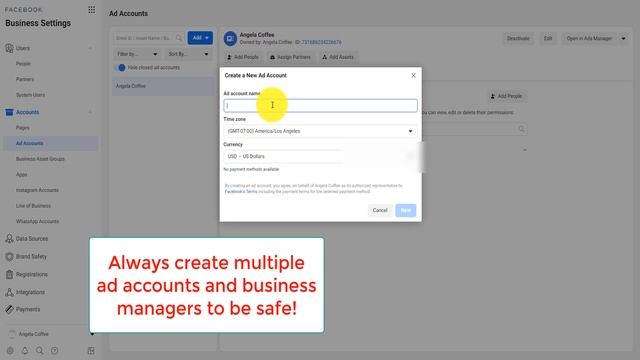Close the Create a New Ad Account dialog
640x360 pixels.
pyautogui.click(x=413, y=76)
